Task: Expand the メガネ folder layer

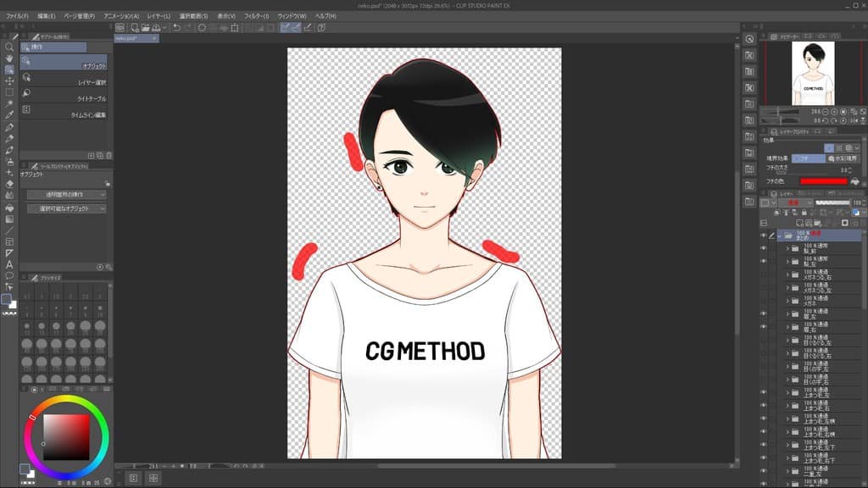Action: (787, 301)
